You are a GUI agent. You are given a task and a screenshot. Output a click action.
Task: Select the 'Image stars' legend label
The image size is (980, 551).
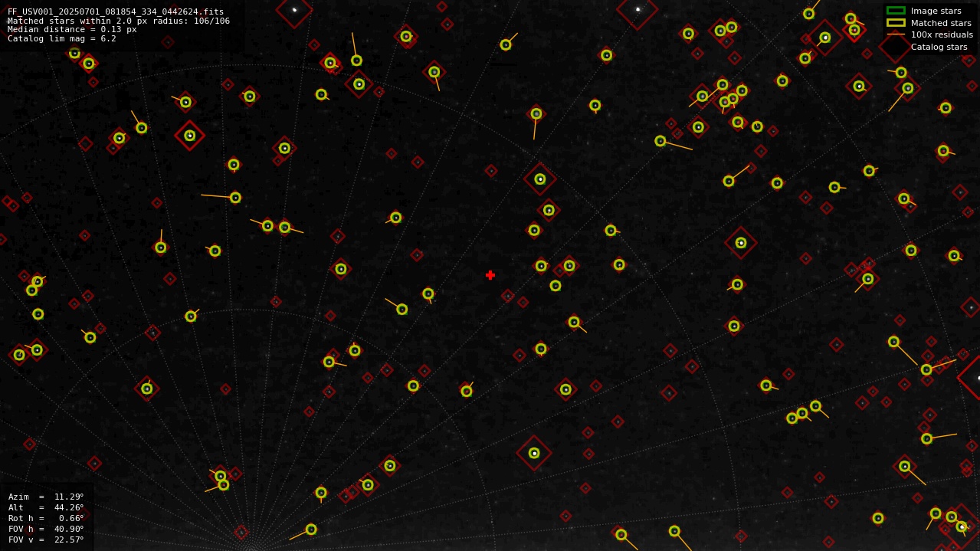tap(936, 11)
